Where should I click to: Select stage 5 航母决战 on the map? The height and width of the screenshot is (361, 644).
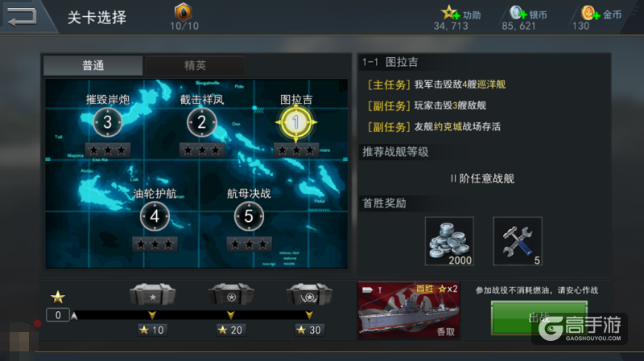point(249,216)
